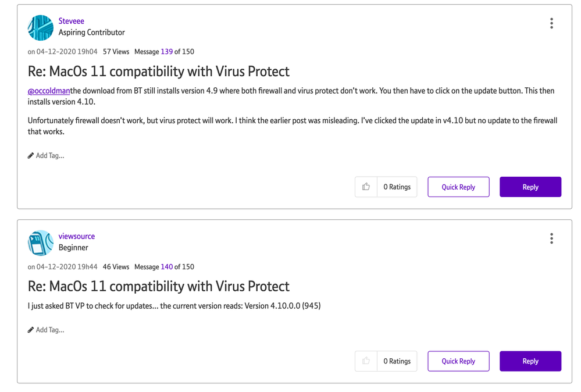Click viewsource's avatar image

(x=41, y=243)
